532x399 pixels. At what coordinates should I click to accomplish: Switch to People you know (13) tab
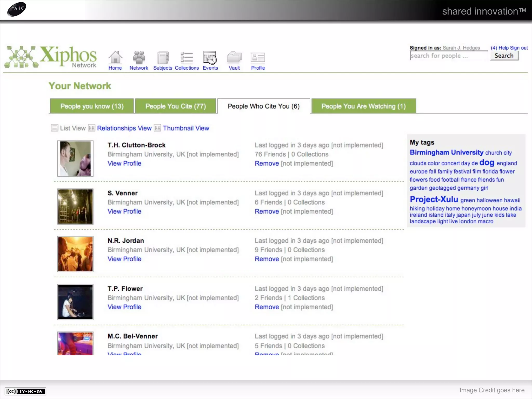coord(92,106)
